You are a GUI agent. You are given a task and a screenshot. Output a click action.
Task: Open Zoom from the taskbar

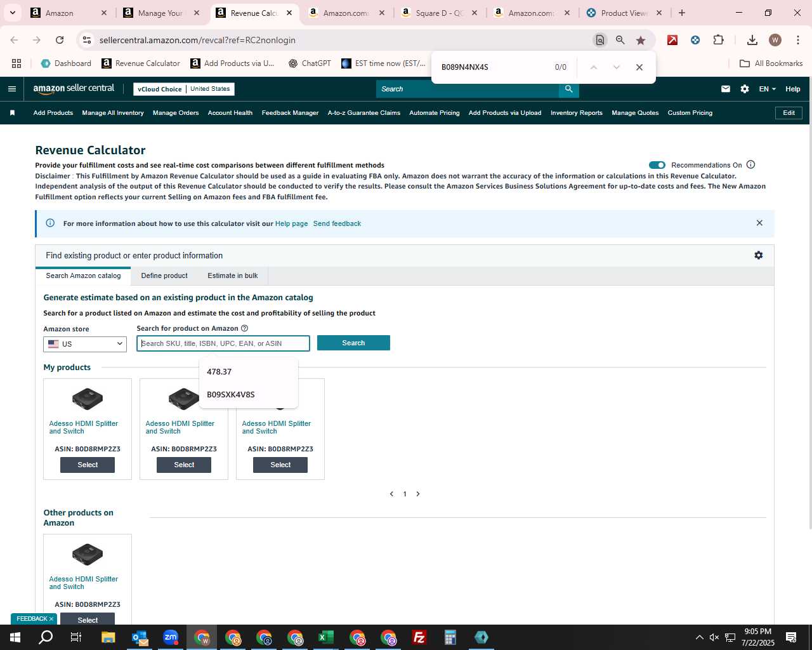click(171, 637)
